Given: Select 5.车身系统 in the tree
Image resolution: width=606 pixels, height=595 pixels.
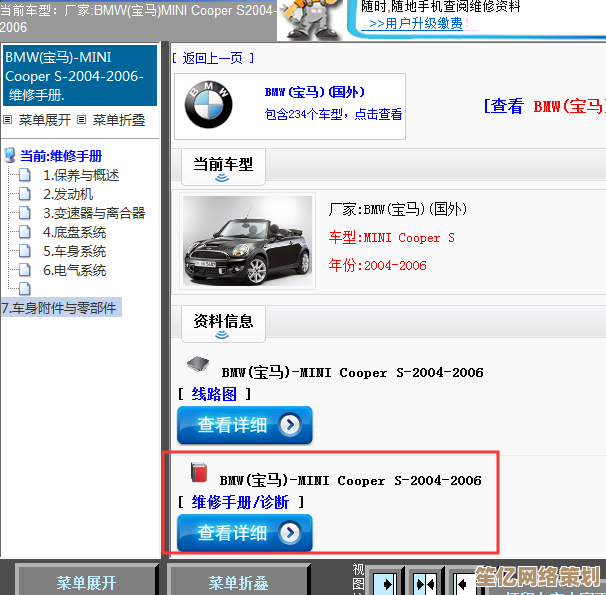Looking at the screenshot, I should [x=74, y=251].
